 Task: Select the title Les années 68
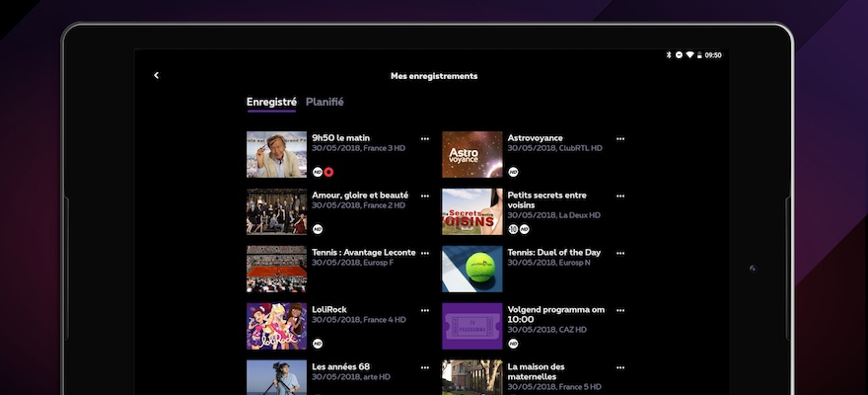pos(340,366)
